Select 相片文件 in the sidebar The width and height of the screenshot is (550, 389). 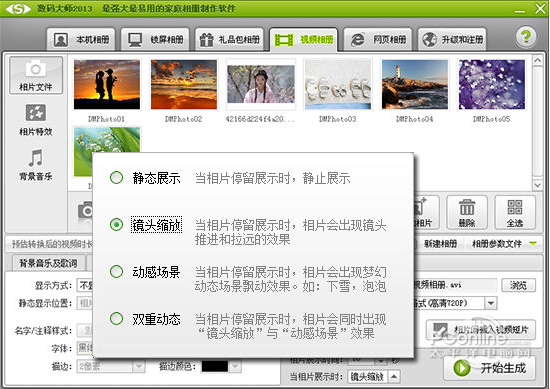point(36,75)
